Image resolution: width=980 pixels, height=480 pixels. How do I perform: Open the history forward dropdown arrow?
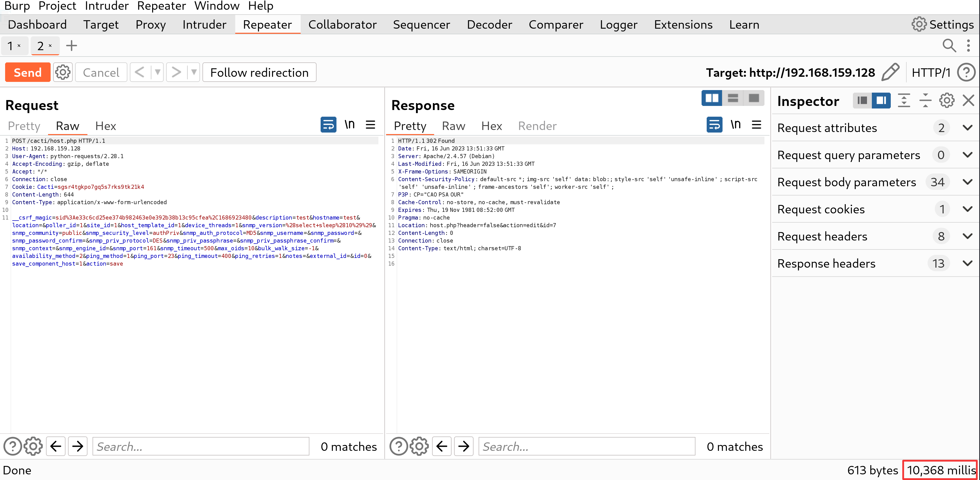[194, 72]
